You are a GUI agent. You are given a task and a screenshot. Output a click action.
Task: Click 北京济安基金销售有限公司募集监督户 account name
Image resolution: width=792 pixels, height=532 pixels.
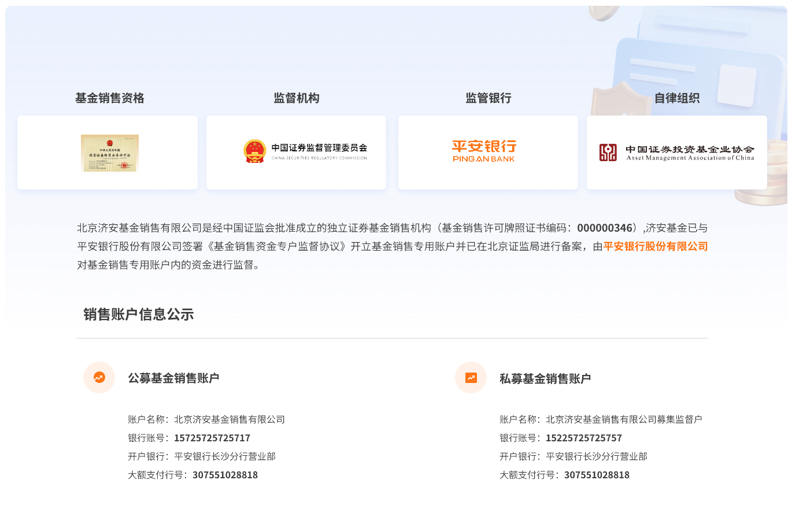click(x=624, y=419)
